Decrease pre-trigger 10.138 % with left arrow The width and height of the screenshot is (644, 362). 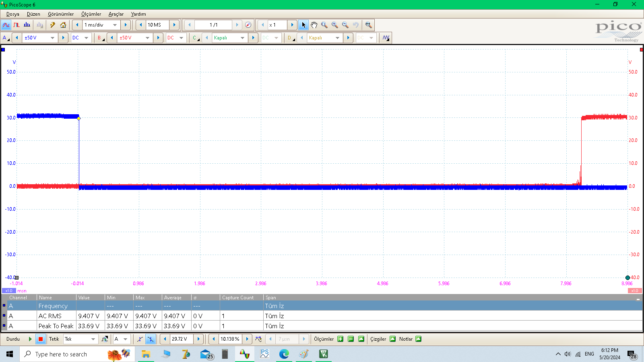click(x=214, y=339)
